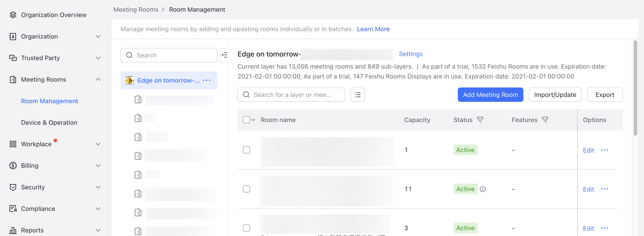
Task: Select Room Management in the sidebar
Action: pos(50,101)
